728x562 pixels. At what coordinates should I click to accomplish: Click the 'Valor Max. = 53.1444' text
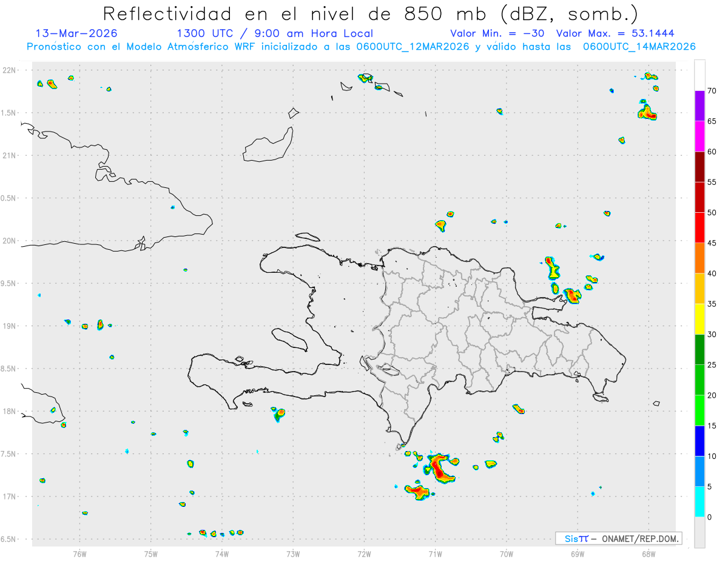click(x=615, y=33)
